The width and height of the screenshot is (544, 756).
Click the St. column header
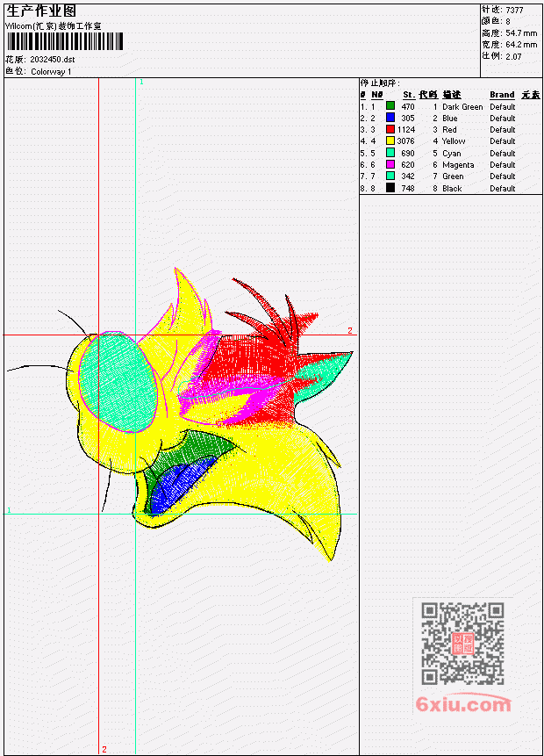pyautogui.click(x=409, y=95)
